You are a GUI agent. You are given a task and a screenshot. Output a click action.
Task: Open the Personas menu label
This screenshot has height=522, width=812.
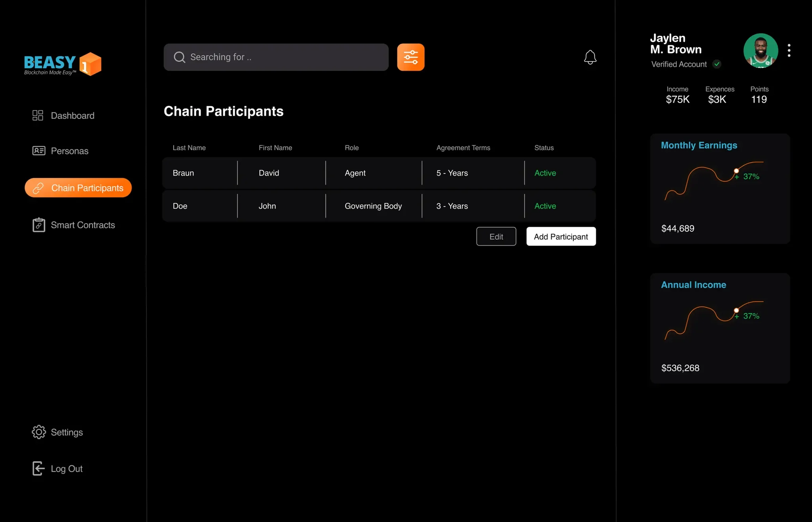70,151
